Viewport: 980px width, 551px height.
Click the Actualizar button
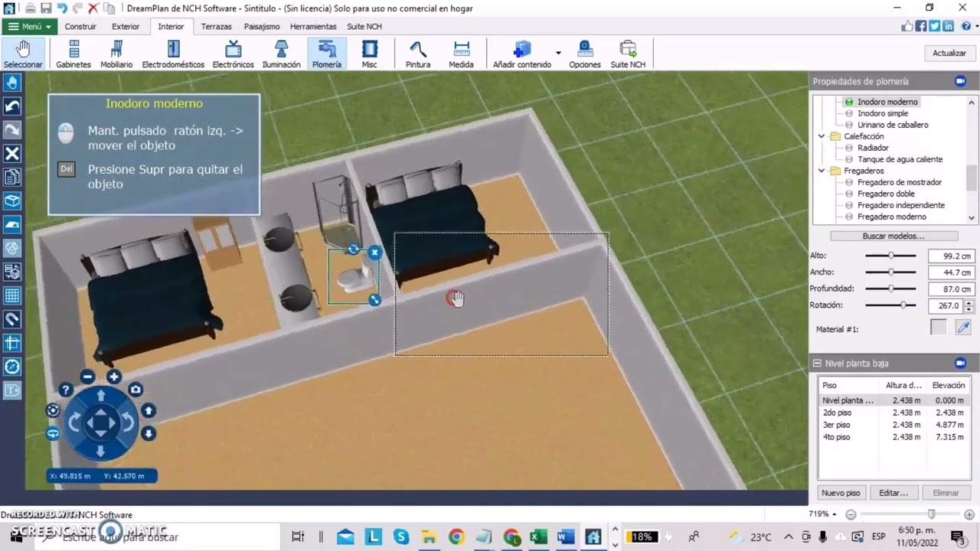click(x=949, y=53)
